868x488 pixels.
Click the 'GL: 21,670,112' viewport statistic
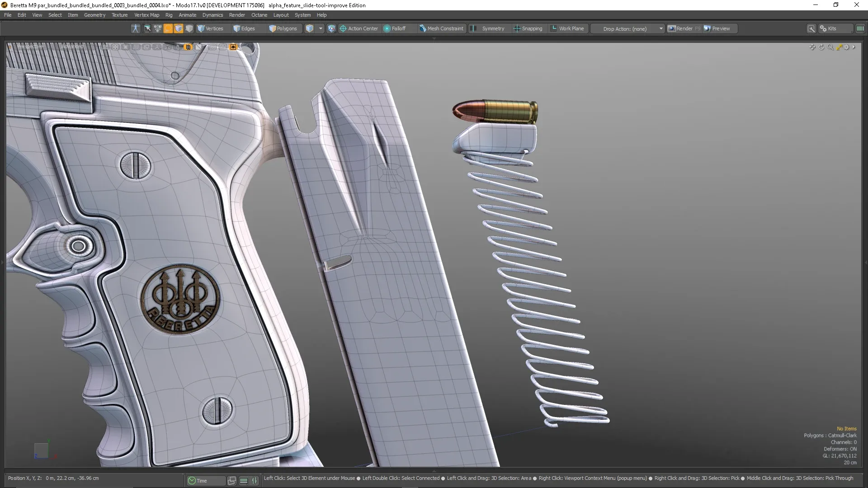click(840, 456)
